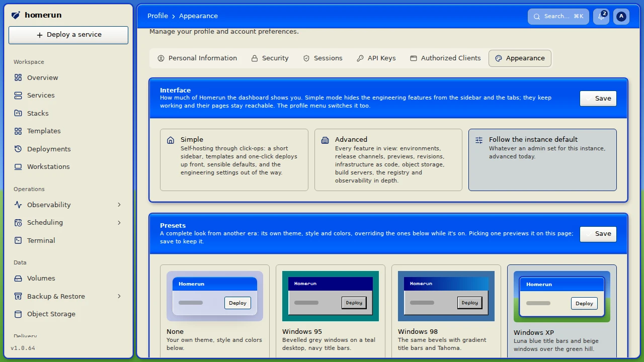Click the Backup & Restore archive icon
Image resolution: width=644 pixels, height=362 pixels.
[18, 296]
